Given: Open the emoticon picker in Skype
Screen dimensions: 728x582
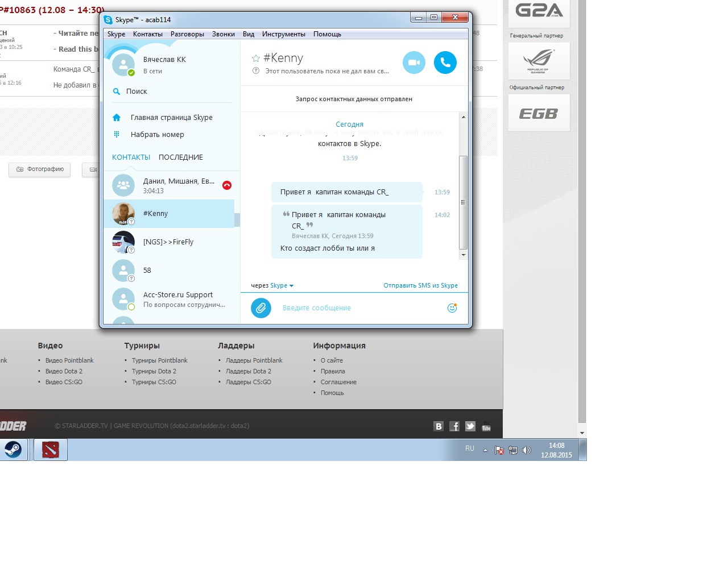Looking at the screenshot, I should tap(452, 308).
